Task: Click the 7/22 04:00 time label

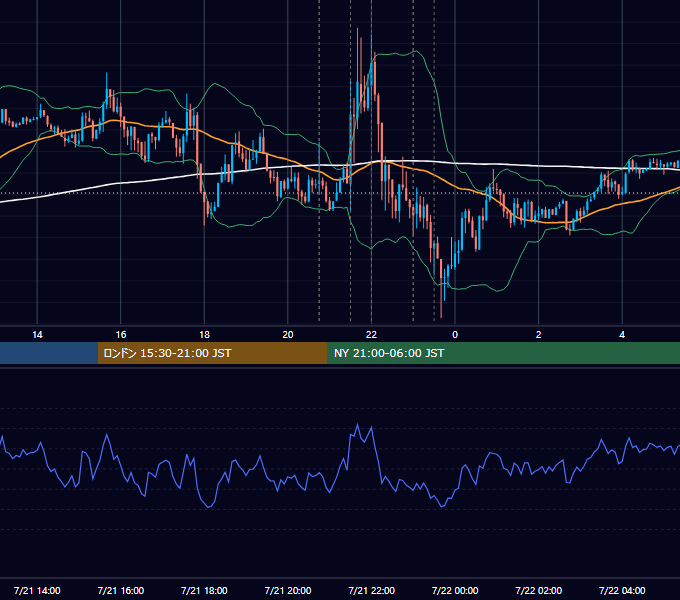Action: (622, 590)
